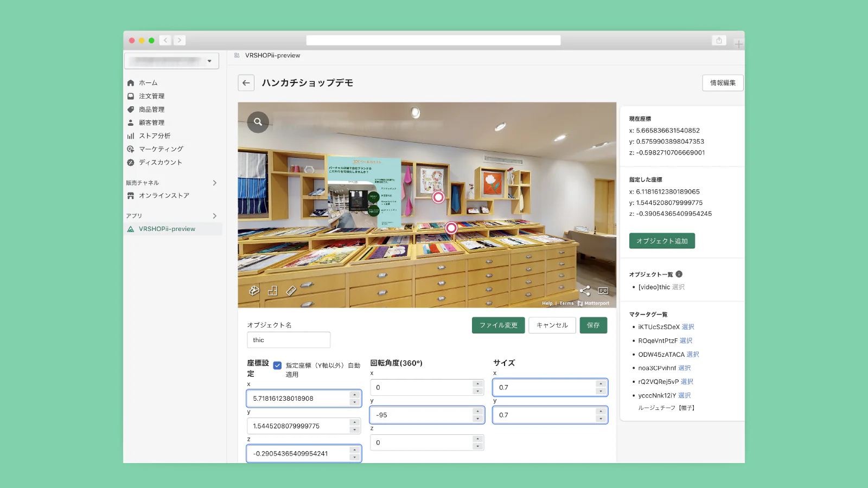The width and height of the screenshot is (868, 488).
Task: Open the floor plan view icon
Action: pos(272,291)
